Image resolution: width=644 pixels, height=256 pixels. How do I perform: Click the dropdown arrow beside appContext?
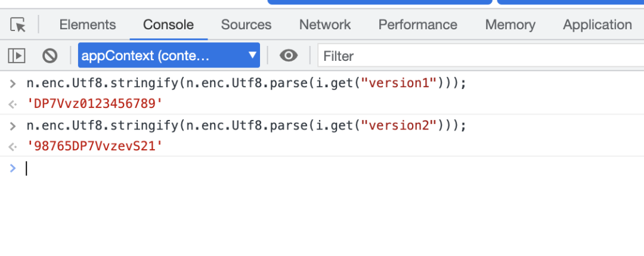pyautogui.click(x=253, y=55)
